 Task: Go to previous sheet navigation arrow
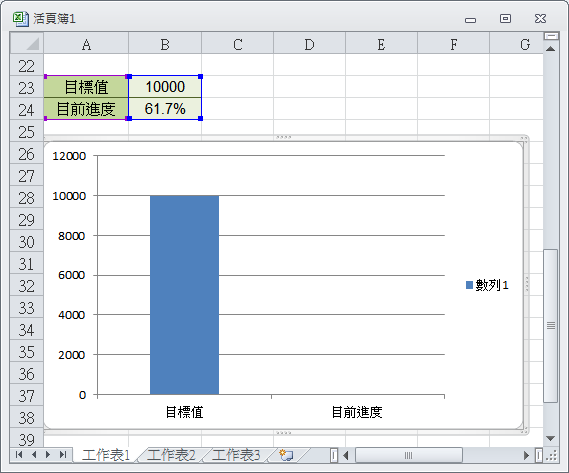tap(34, 454)
